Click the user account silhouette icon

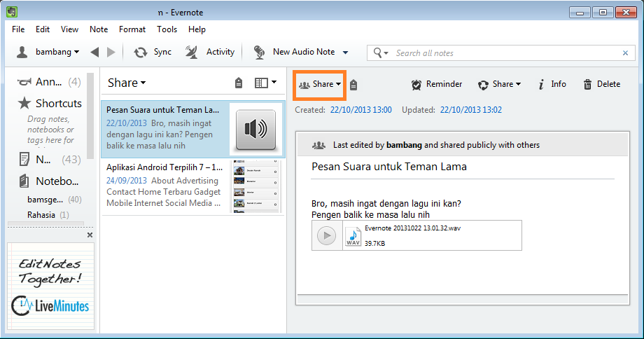(x=22, y=53)
